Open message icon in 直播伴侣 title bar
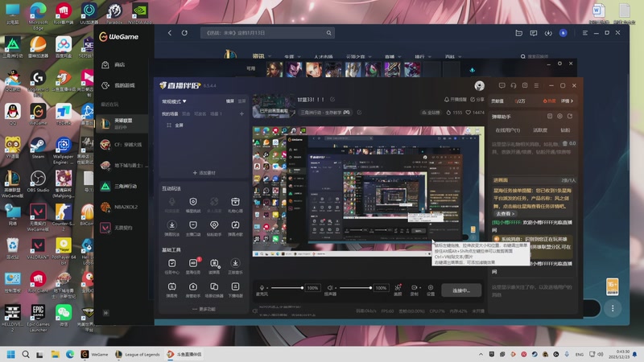Viewport: 644px width, 362px height. (x=502, y=85)
